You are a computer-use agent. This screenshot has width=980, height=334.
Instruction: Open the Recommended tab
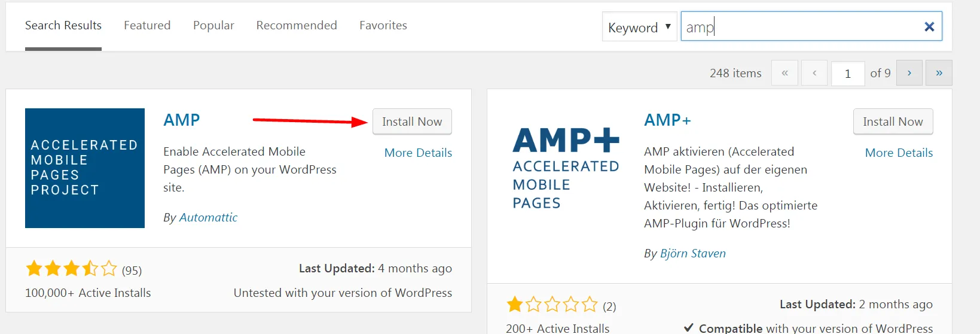click(x=297, y=25)
